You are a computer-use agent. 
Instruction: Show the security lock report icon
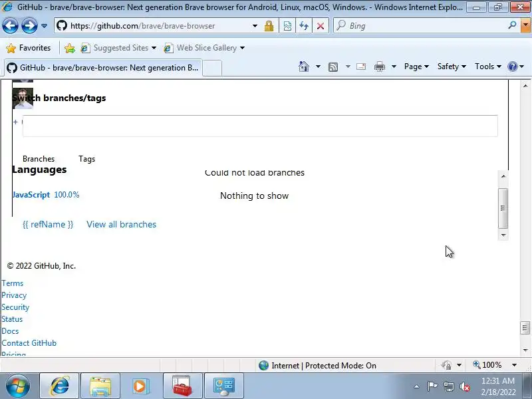click(269, 26)
